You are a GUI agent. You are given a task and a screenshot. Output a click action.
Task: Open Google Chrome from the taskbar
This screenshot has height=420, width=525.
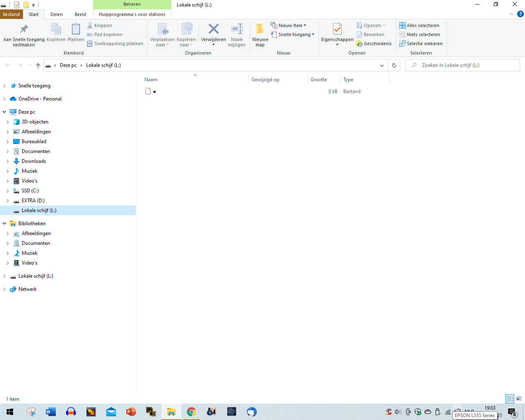tap(191, 412)
